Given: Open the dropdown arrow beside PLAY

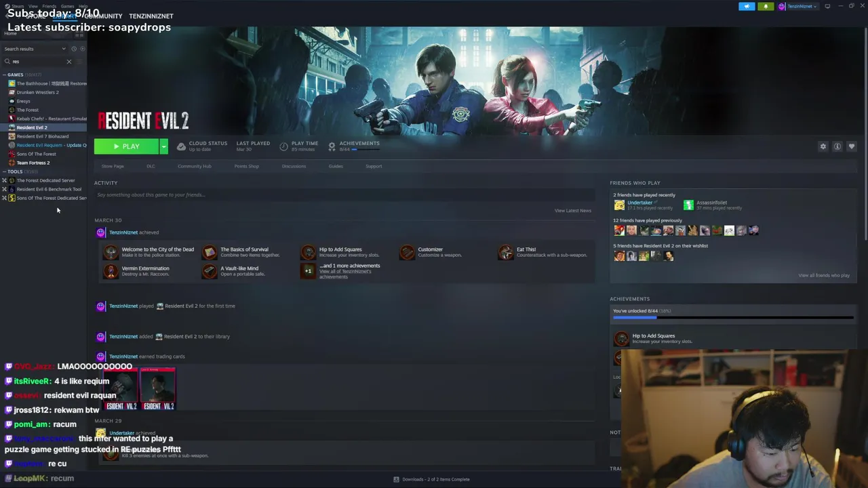Looking at the screenshot, I should coord(163,146).
